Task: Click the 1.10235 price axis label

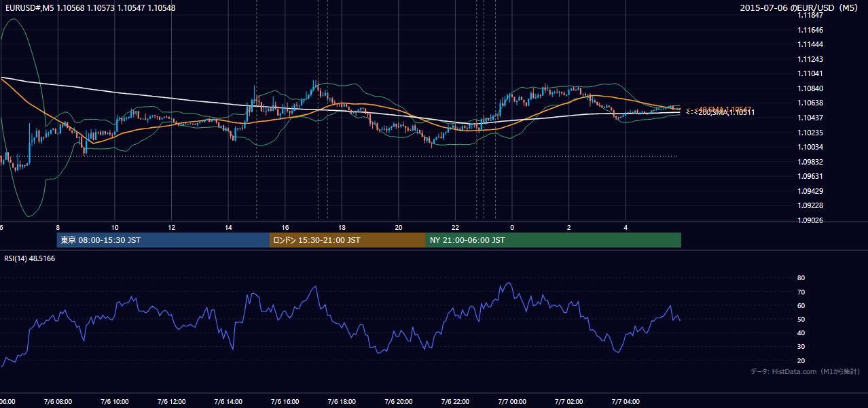Action: [x=810, y=133]
